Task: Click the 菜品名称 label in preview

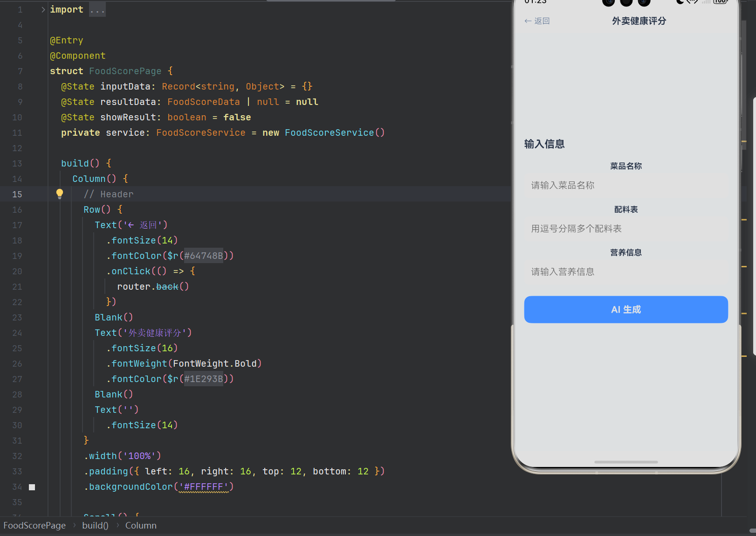Action: pos(626,166)
